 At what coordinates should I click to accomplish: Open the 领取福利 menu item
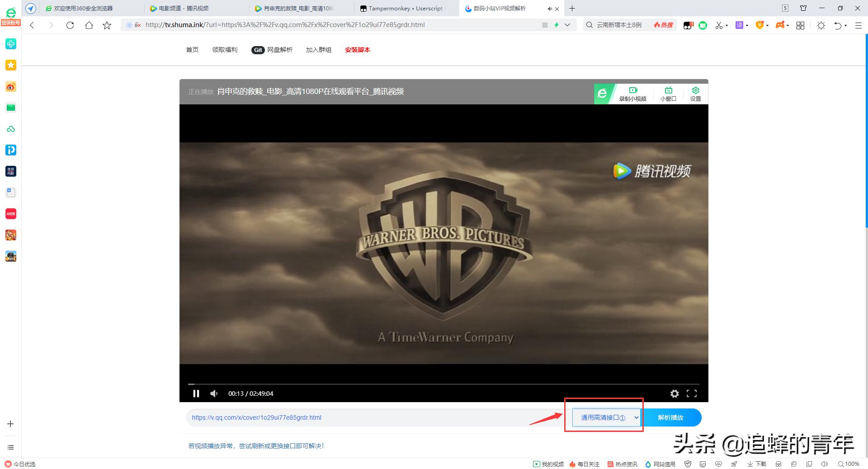(x=225, y=50)
